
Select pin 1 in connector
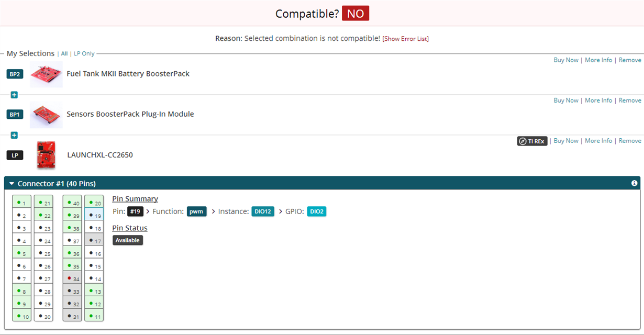(22, 203)
